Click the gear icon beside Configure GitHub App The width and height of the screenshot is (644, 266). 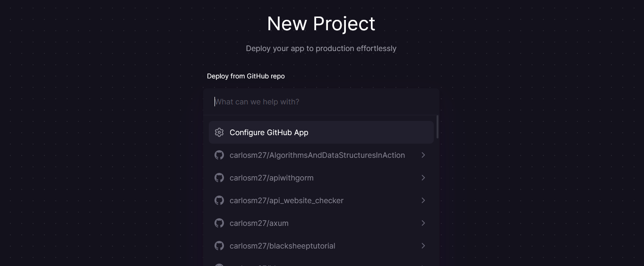(219, 132)
